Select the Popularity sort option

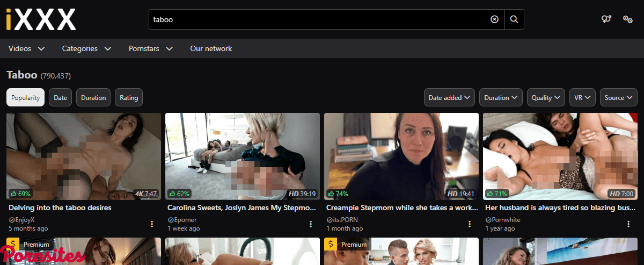[x=25, y=98]
